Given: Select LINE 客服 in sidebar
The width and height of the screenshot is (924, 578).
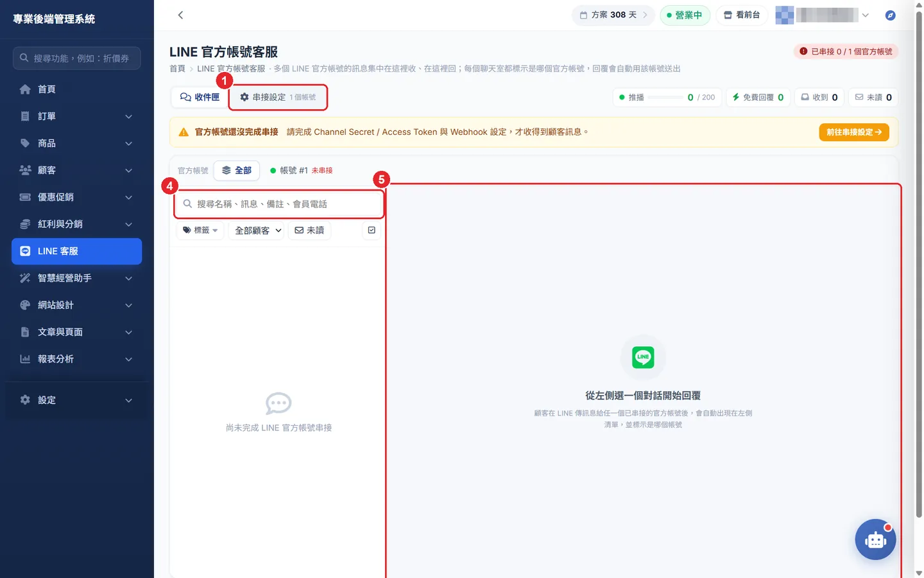Looking at the screenshot, I should coord(76,251).
